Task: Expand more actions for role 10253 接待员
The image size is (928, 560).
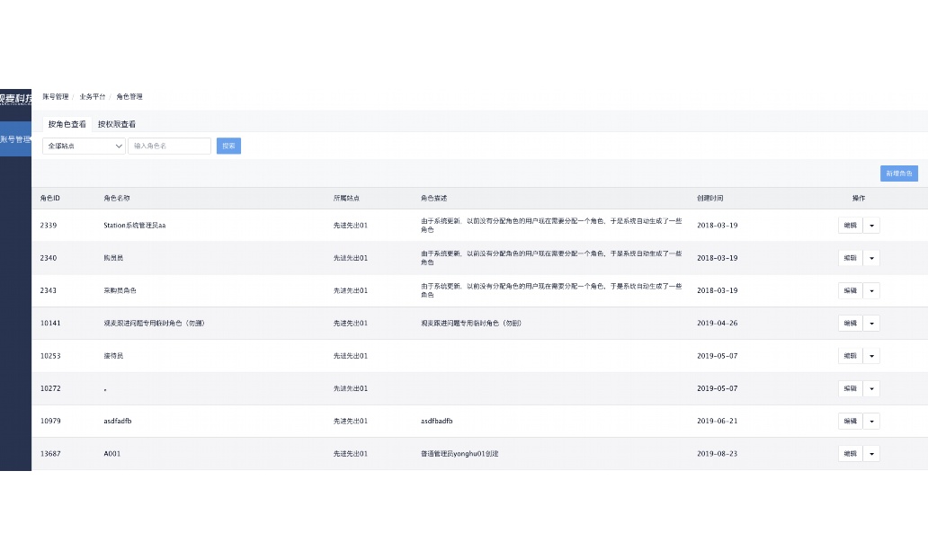Action: [x=871, y=356]
